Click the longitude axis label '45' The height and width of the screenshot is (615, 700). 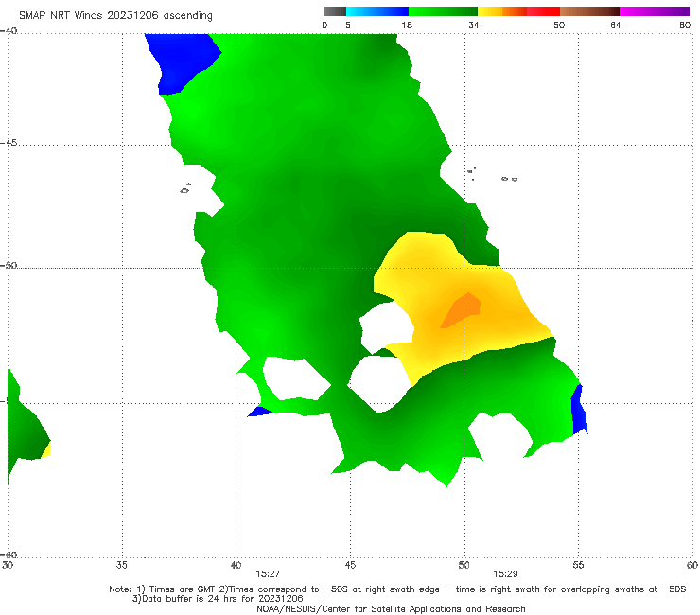tap(350, 565)
